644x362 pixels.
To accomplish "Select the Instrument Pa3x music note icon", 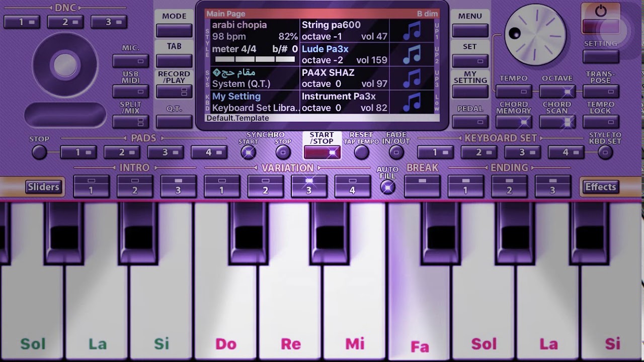I will tap(412, 102).
